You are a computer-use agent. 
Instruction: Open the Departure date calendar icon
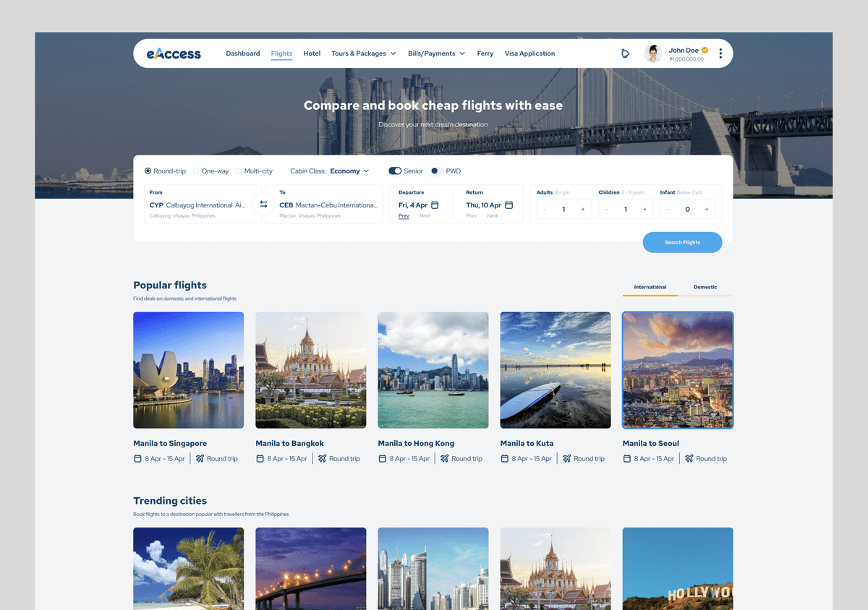pyautogui.click(x=435, y=205)
